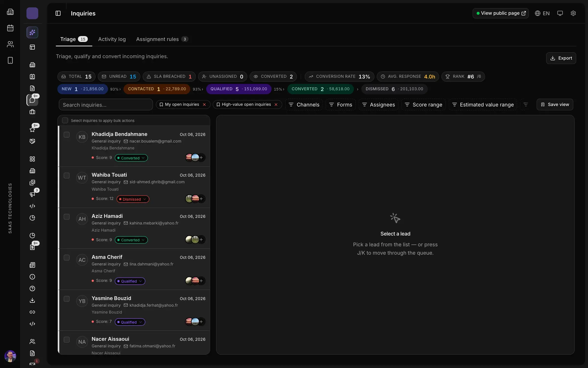The height and width of the screenshot is (368, 588).
Task: Check the Khadidja Bendahmane inquiry checkbox
Action: (x=67, y=135)
